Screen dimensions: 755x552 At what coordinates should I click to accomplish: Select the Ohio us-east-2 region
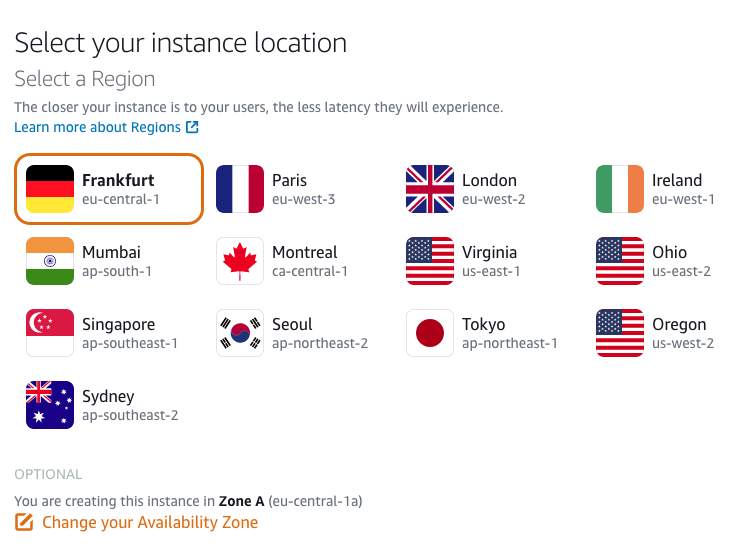pos(655,261)
